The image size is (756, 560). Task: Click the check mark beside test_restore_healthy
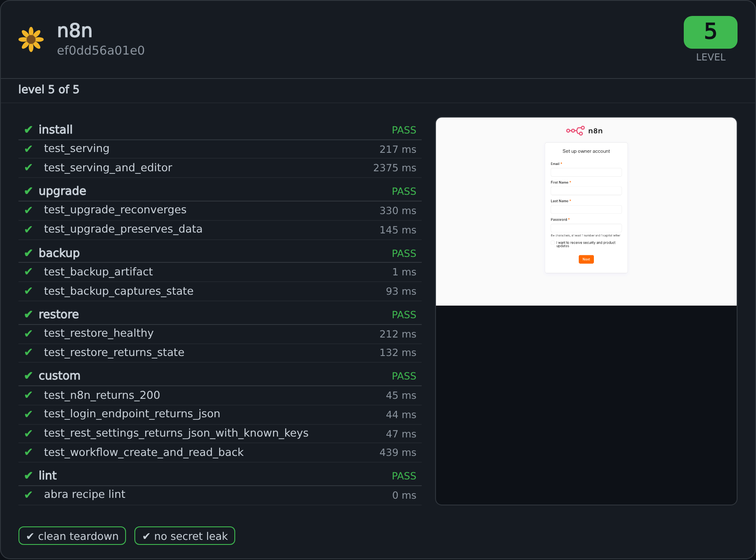point(28,333)
